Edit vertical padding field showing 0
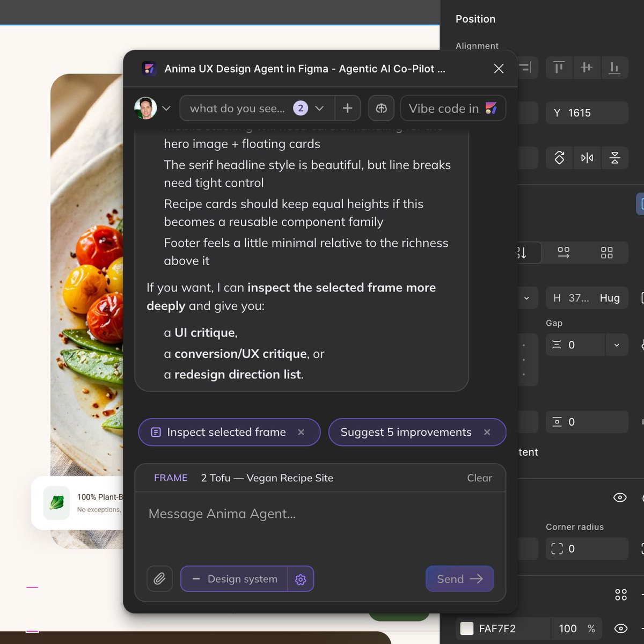 coord(587,422)
